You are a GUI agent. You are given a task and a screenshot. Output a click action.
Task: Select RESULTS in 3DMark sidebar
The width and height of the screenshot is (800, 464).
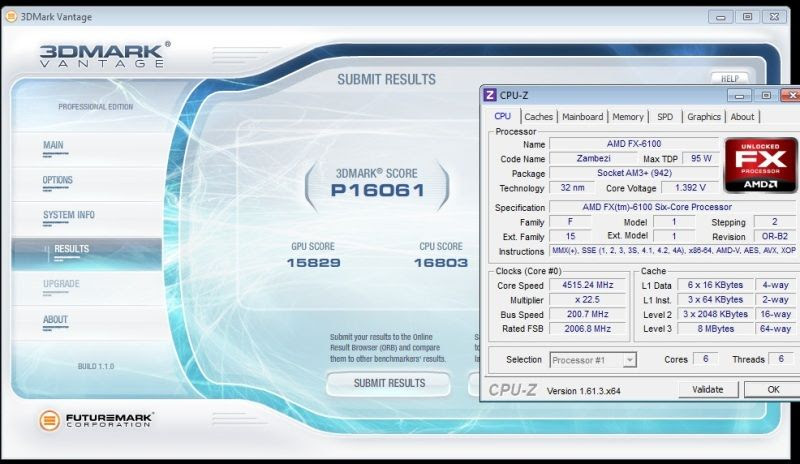point(86,253)
